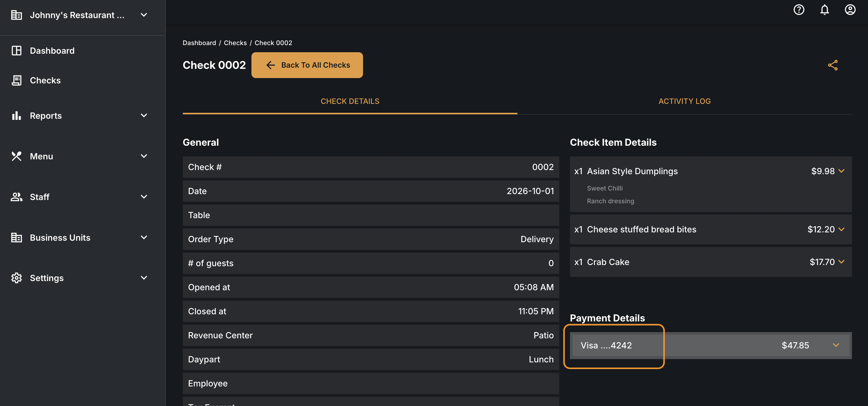This screenshot has width=868, height=406.
Task: Click the $47.85 payment amount
Action: (795, 345)
